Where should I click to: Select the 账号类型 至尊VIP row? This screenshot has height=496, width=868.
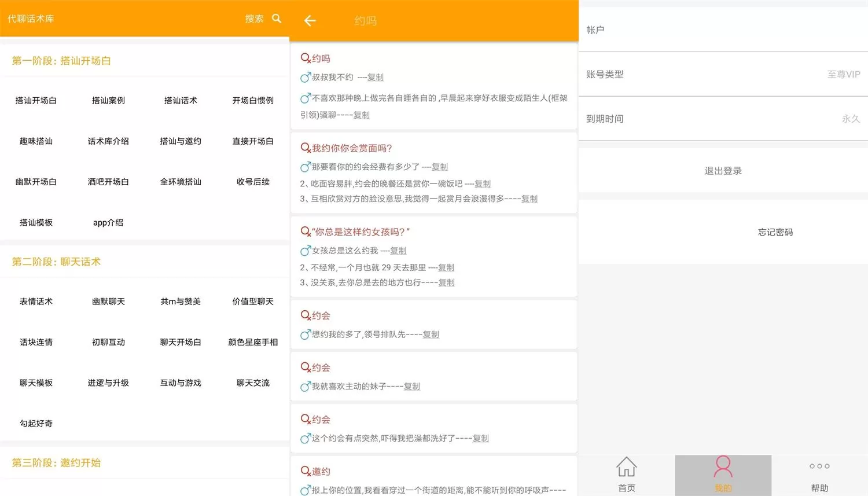[723, 74]
